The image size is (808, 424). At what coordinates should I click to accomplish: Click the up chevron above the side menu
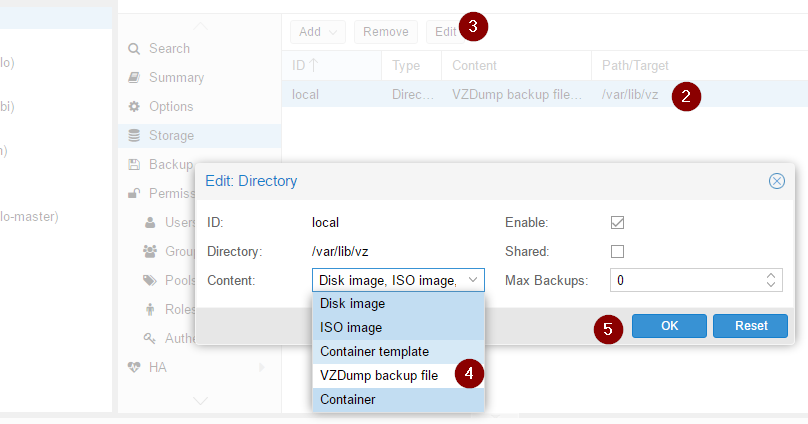(x=200, y=26)
